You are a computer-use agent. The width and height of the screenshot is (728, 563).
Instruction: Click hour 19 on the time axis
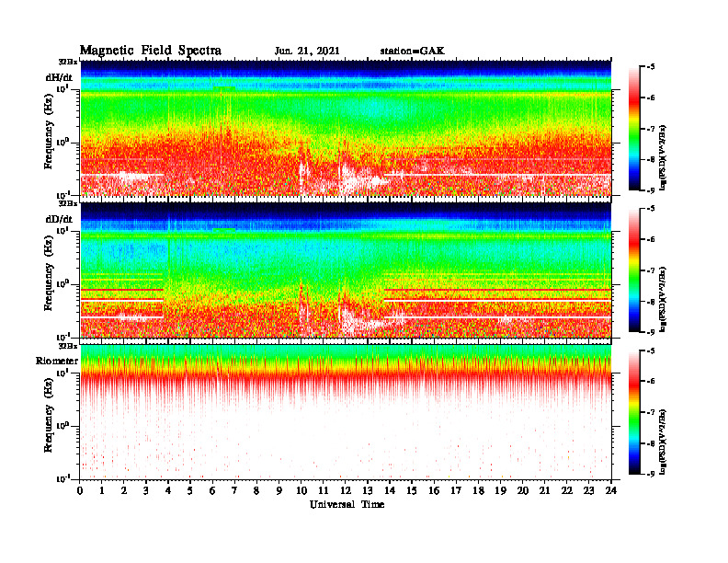[x=500, y=490]
